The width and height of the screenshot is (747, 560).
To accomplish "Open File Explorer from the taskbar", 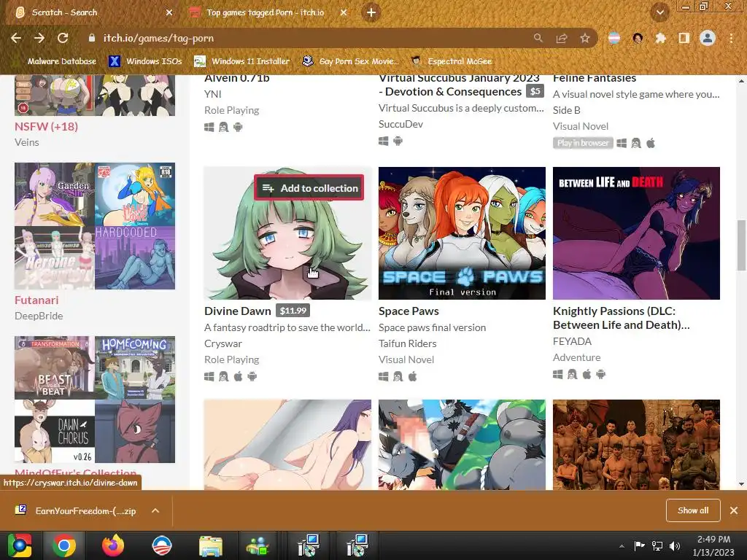I will 211,545.
